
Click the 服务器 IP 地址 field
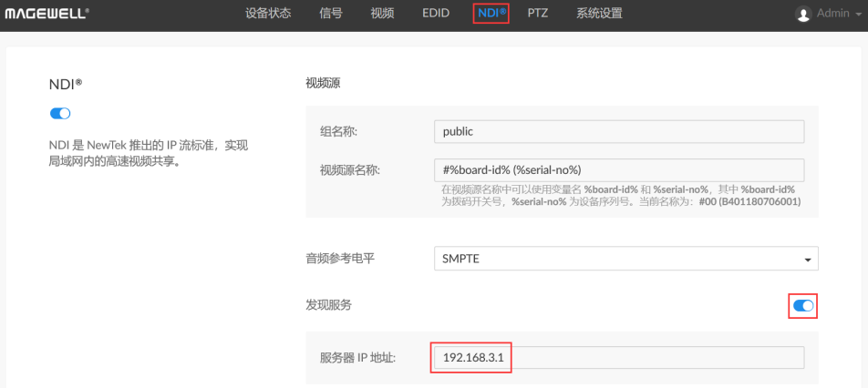click(619, 358)
